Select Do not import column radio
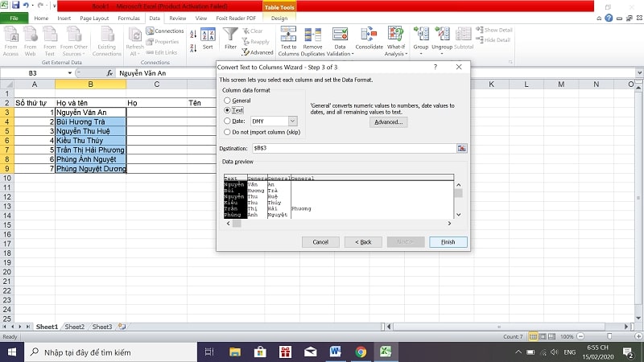Screen dimensions: 644x362 pyautogui.click(x=227, y=132)
